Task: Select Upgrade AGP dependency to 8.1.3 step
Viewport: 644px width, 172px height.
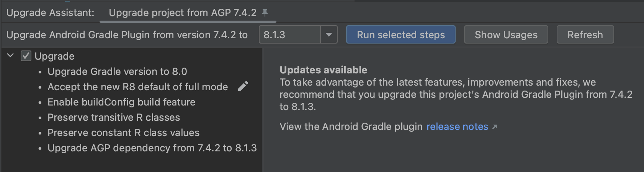Action: 152,148
